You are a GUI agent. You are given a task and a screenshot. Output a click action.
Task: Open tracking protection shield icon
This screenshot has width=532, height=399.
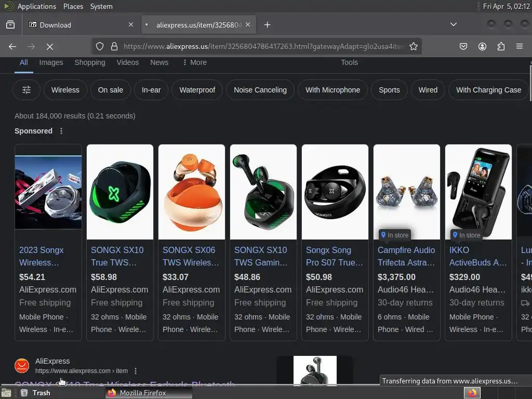99,46
